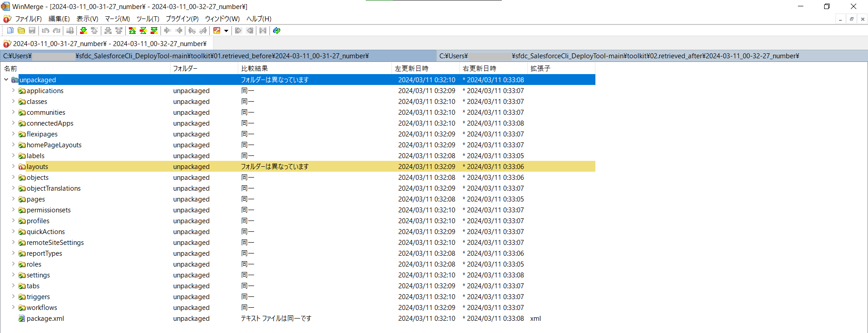Sort by the 右更新日時 column header
Image resolution: width=868 pixels, height=333 pixels.
pyautogui.click(x=493, y=68)
